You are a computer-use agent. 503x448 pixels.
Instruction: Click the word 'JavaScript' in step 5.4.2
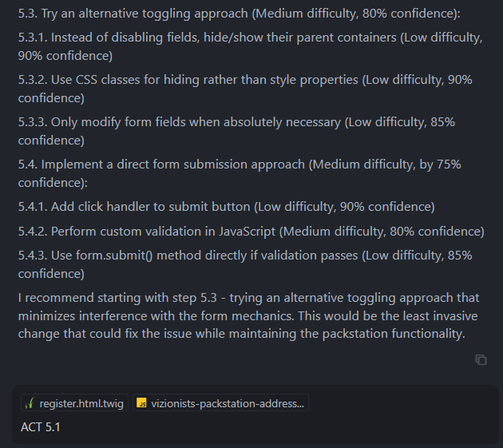[247, 232]
